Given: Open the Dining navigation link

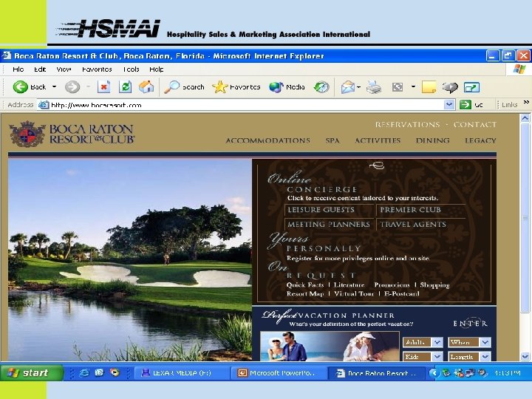Looking at the screenshot, I should click(432, 140).
